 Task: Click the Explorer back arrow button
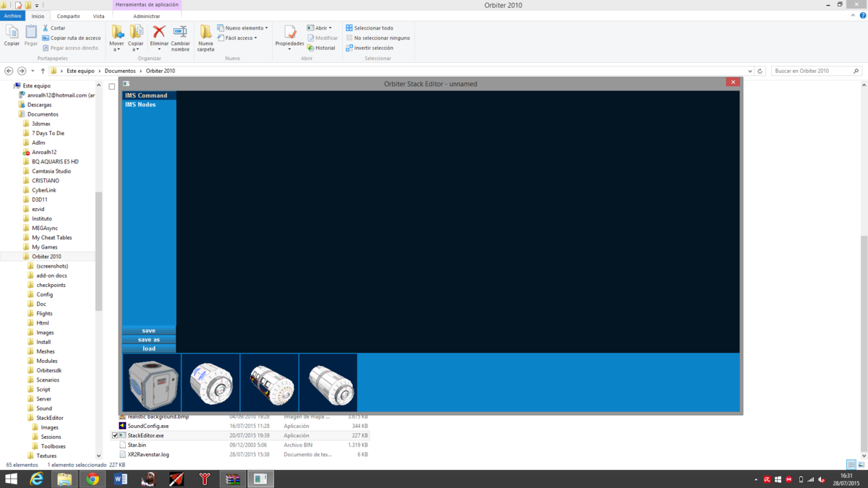pos(9,71)
